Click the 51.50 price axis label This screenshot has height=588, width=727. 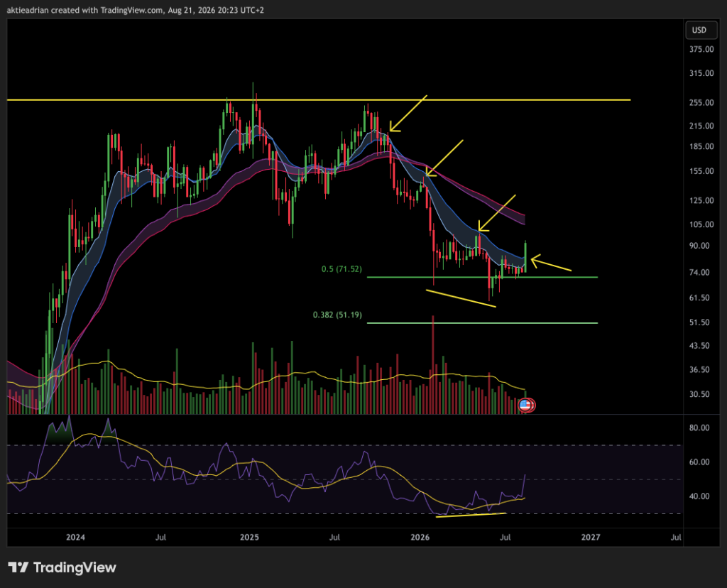pos(699,322)
